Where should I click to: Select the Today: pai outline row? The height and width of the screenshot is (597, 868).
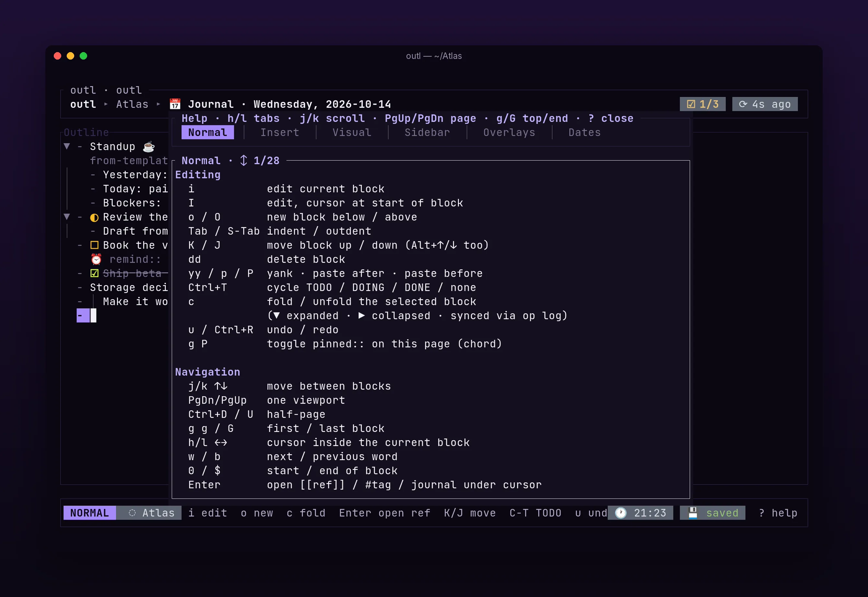click(x=129, y=189)
